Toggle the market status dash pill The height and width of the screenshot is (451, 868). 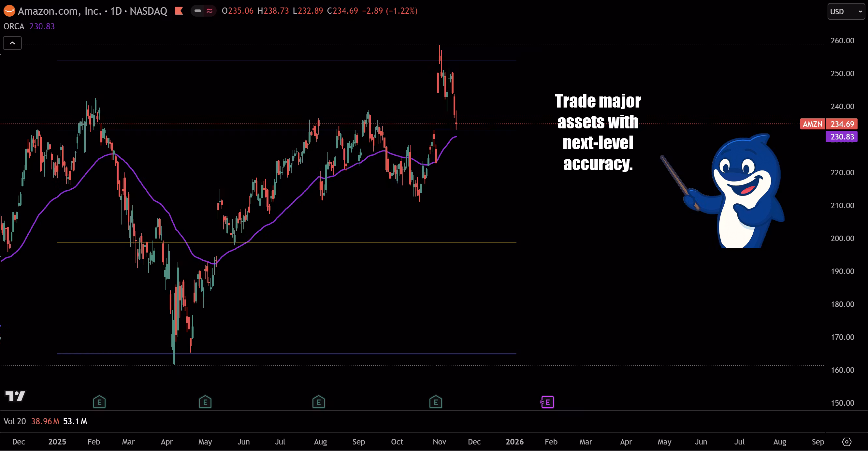click(x=198, y=11)
